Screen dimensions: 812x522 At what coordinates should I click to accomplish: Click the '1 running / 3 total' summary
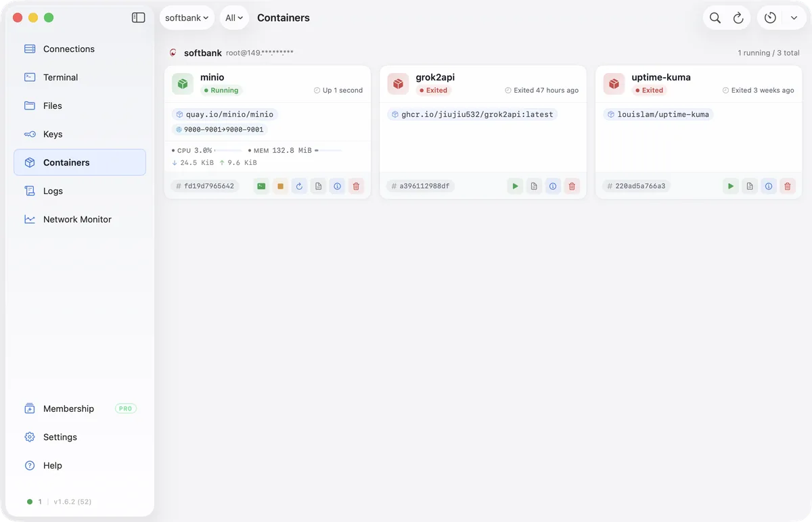[x=769, y=53]
